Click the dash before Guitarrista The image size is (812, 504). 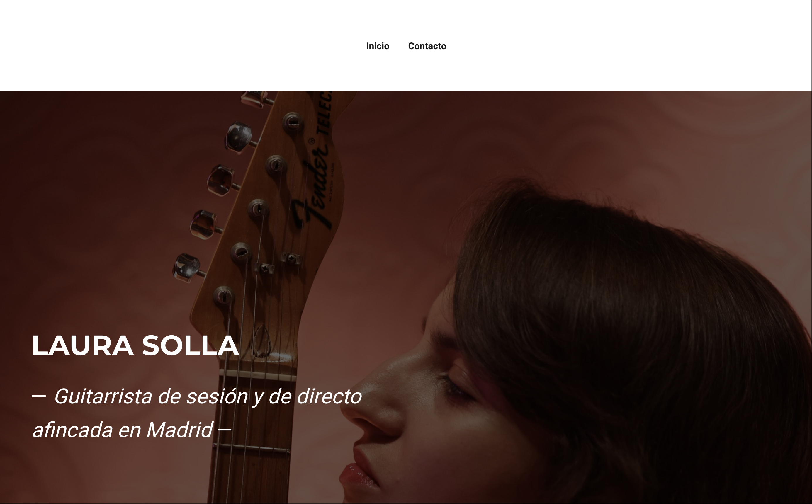click(x=39, y=396)
